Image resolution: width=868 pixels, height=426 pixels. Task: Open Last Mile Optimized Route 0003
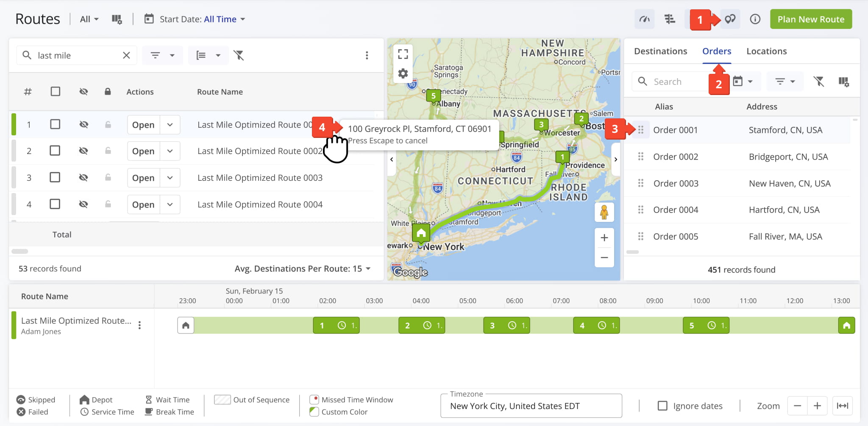(143, 178)
